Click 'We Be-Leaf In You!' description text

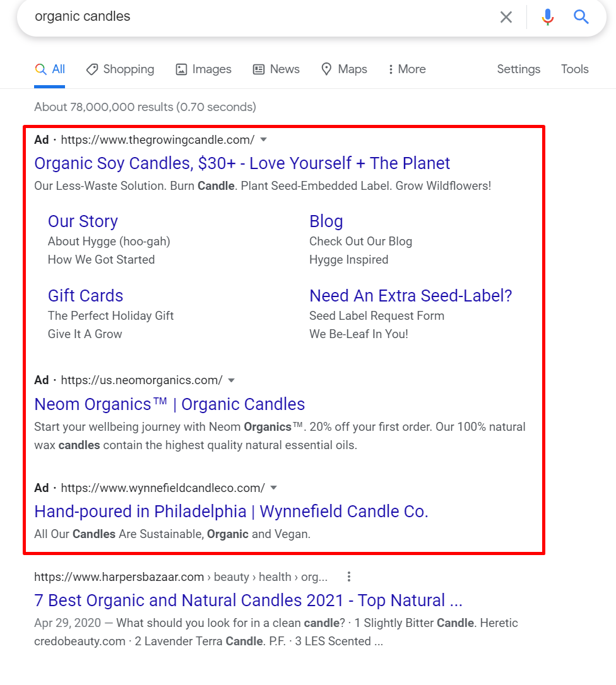[x=358, y=334]
